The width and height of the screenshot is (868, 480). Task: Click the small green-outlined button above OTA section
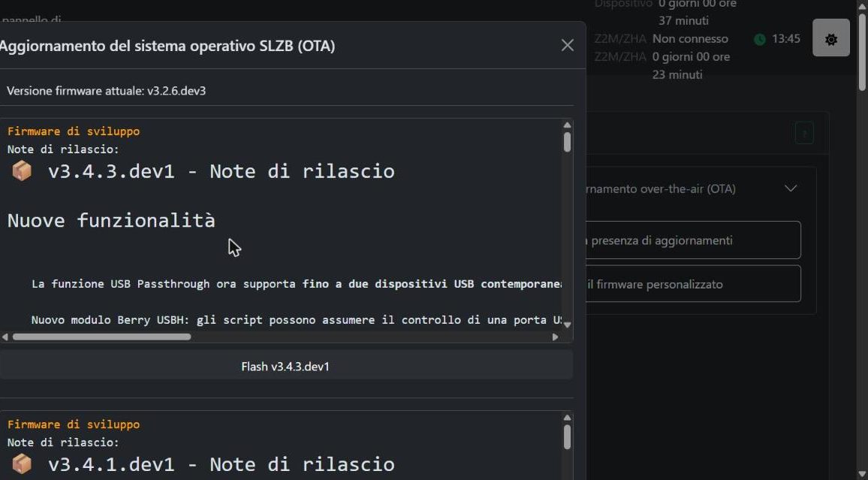click(804, 133)
